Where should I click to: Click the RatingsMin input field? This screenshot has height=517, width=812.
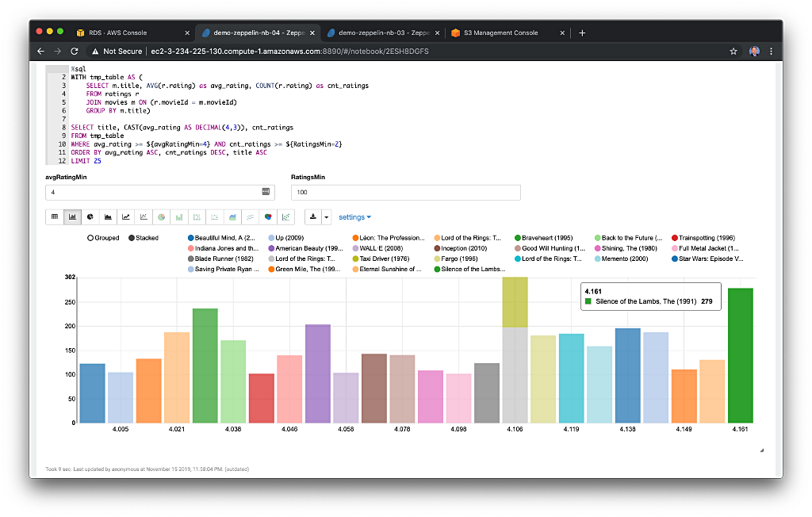(405, 192)
